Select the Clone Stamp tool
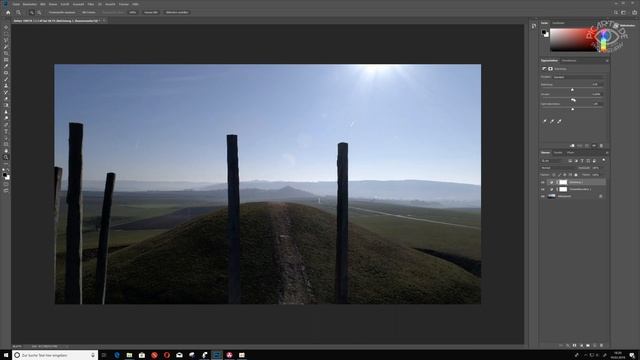Image resolution: width=640 pixels, height=360 pixels. [6, 86]
